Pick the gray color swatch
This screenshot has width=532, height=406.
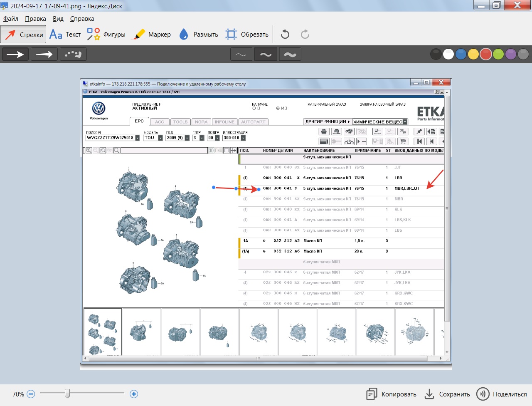pyautogui.click(x=523, y=54)
